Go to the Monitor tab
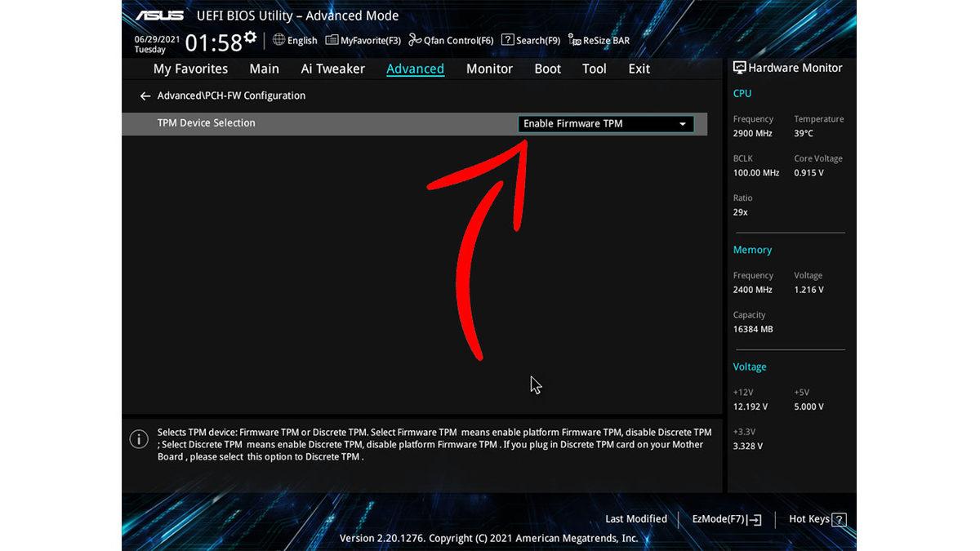The width and height of the screenshot is (980, 551). (x=489, y=69)
